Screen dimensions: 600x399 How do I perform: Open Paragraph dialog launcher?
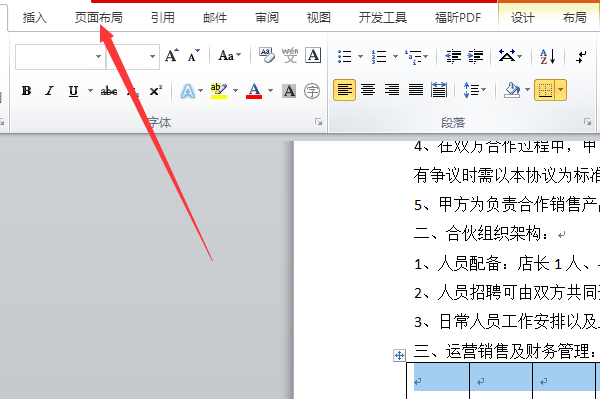click(587, 122)
